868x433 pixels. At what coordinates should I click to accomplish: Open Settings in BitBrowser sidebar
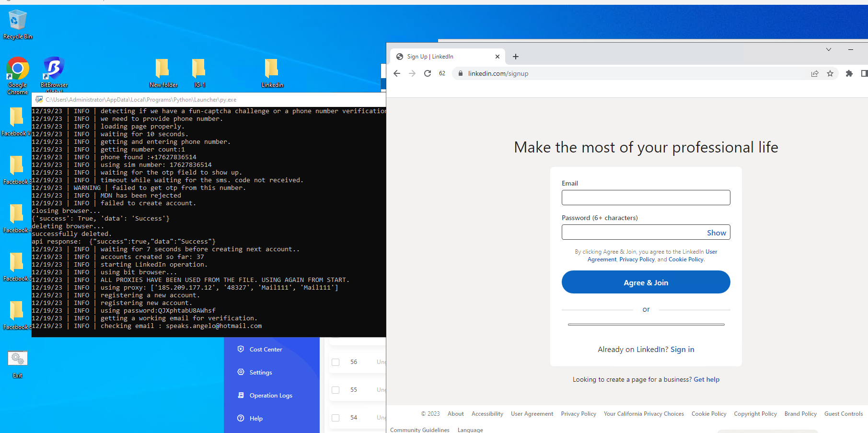tap(261, 373)
